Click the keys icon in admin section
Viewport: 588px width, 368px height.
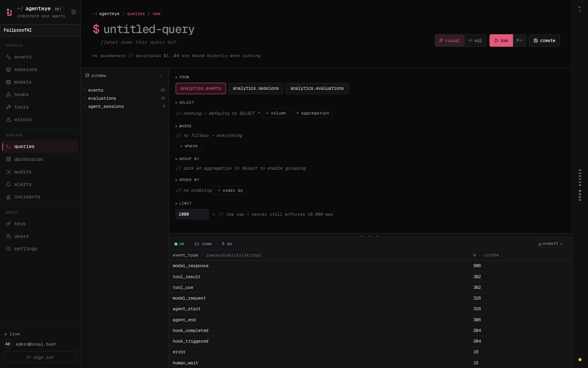click(x=8, y=224)
